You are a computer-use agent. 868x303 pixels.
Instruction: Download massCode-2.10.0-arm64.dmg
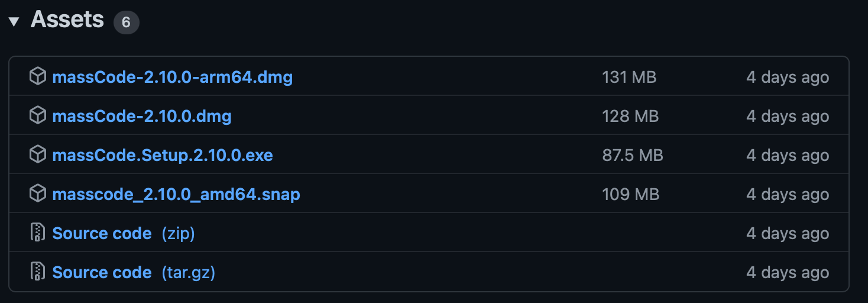(x=172, y=77)
